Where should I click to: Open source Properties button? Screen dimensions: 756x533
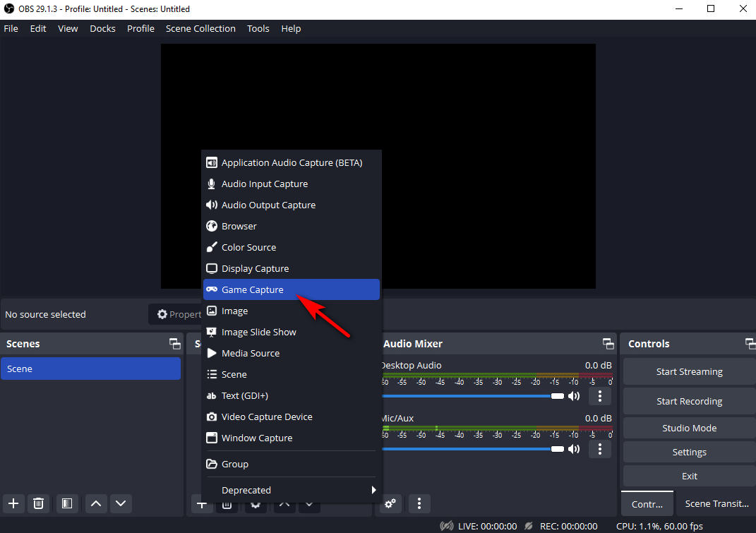coord(175,314)
